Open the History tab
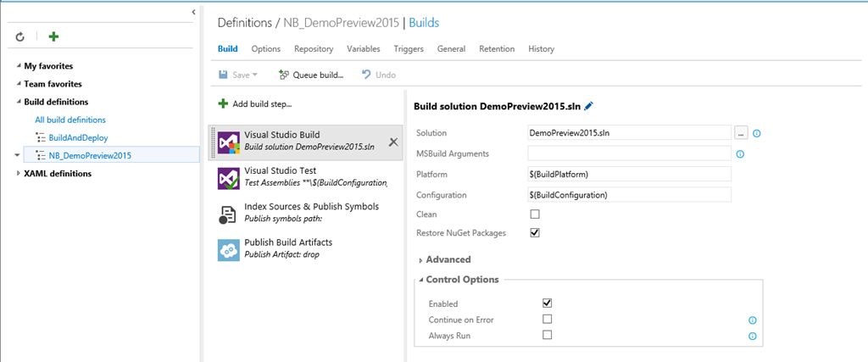 pyautogui.click(x=542, y=48)
